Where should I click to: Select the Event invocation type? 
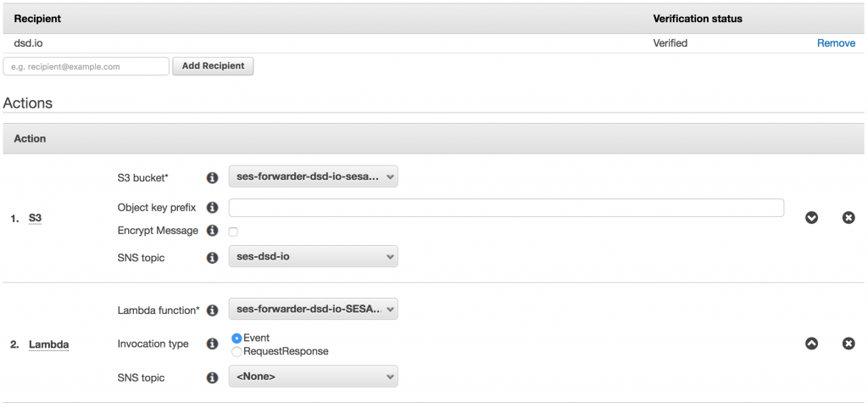236,338
